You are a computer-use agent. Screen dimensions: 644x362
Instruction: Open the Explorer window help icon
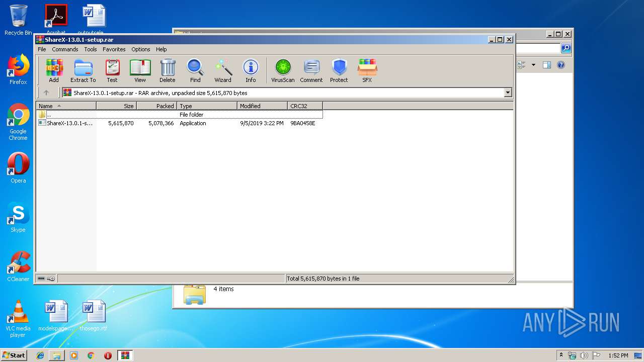561,65
